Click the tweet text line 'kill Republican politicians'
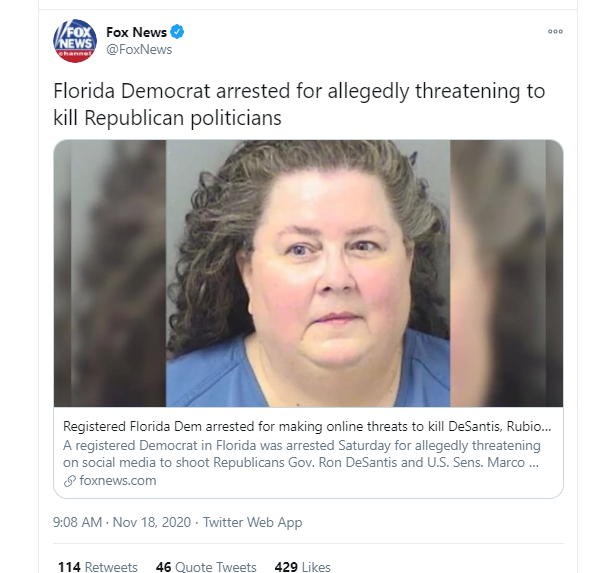This screenshot has height=573, width=605. point(167,118)
